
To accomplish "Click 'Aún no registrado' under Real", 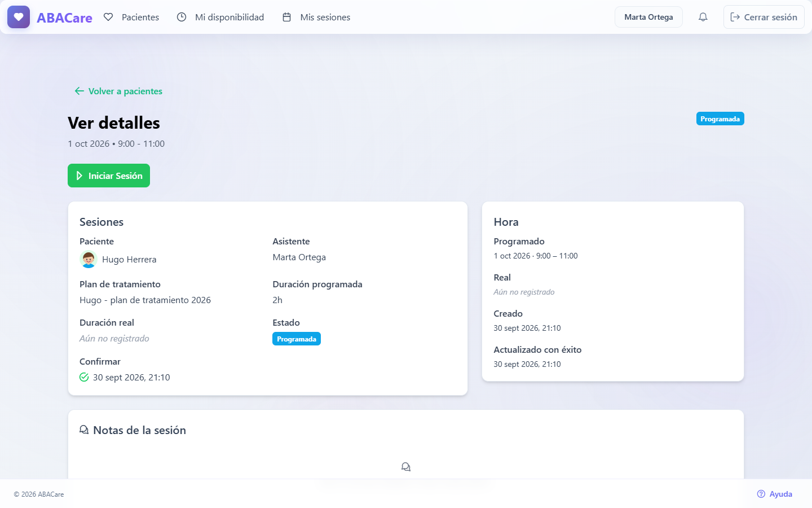I will 524,292.
